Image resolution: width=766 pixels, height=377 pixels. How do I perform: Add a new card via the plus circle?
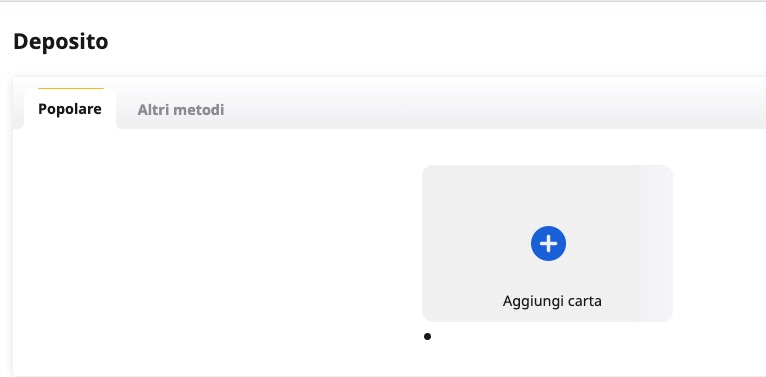click(x=548, y=243)
